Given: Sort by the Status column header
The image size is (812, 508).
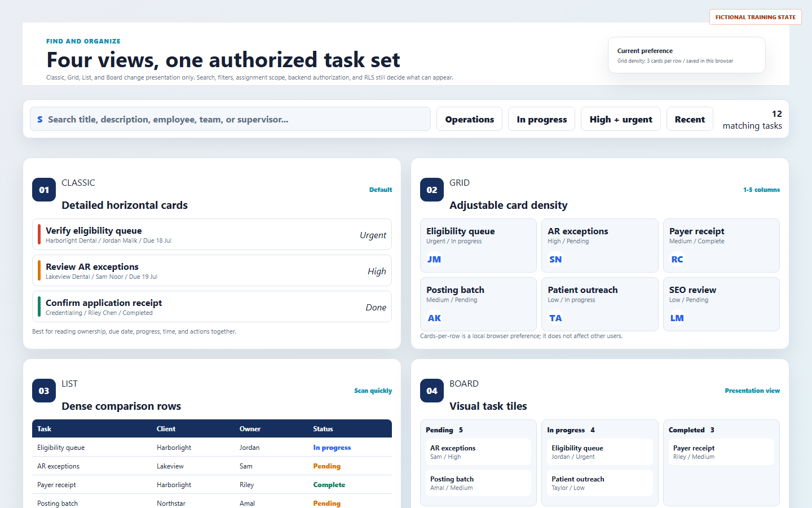Looking at the screenshot, I should click(x=323, y=429).
